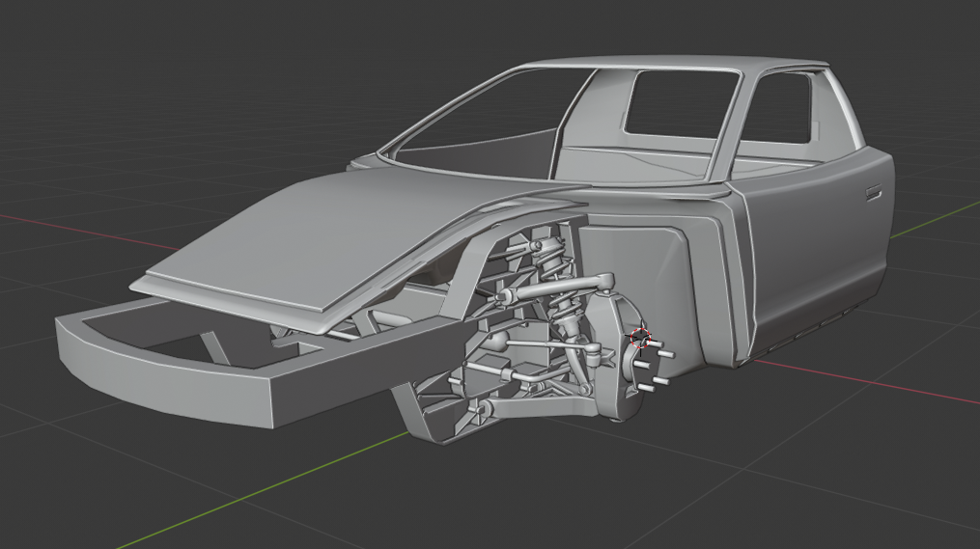Click the 3D cursor at the wheel hub
The width and height of the screenshot is (980, 549).
(640, 338)
